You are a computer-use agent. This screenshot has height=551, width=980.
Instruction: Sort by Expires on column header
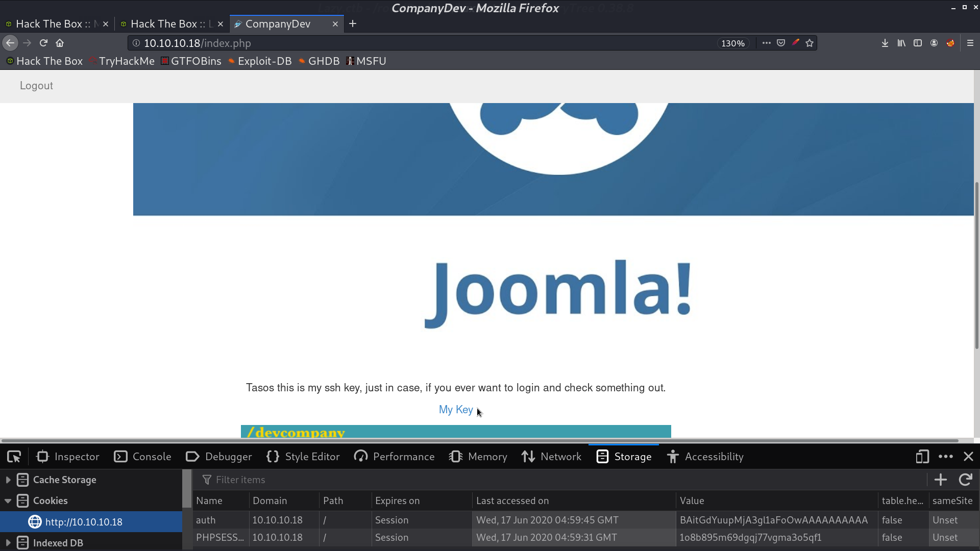click(422, 501)
